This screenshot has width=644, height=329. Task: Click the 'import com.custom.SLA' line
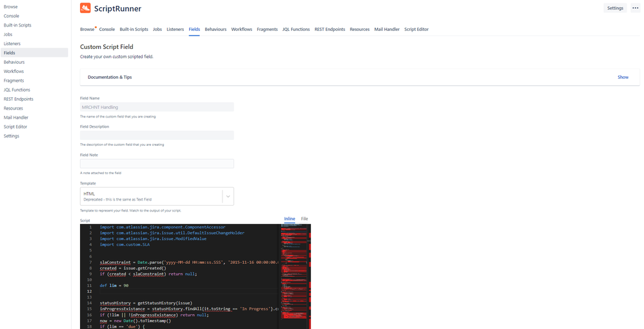[125, 244]
